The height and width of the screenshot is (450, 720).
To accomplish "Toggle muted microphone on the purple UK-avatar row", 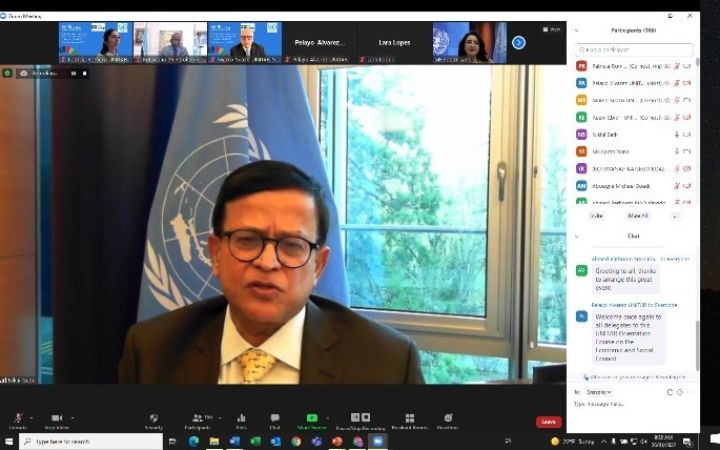I will coord(676,169).
